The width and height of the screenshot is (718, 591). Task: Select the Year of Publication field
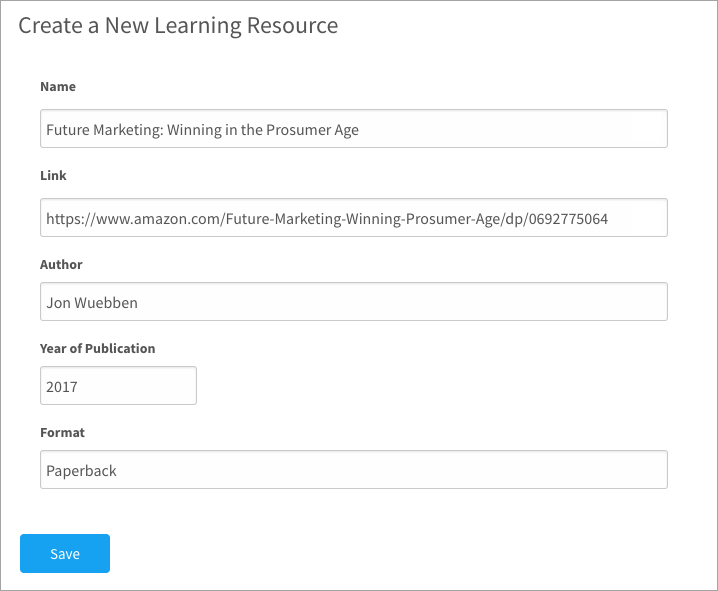coord(118,385)
